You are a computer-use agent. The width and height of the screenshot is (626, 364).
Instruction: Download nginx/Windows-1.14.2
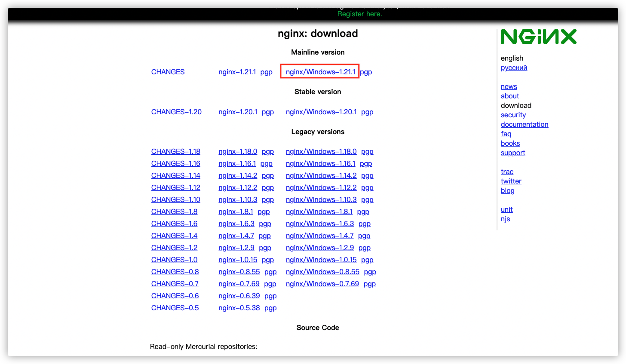pyautogui.click(x=321, y=176)
